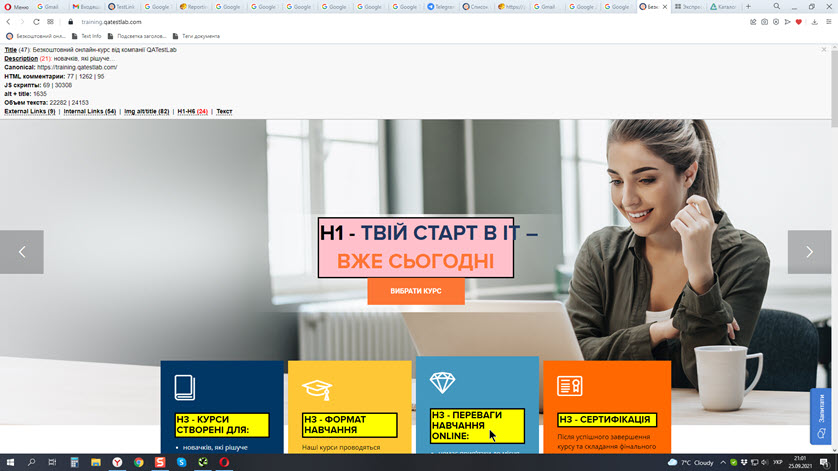Switch to the TestLink tab

(122, 6)
